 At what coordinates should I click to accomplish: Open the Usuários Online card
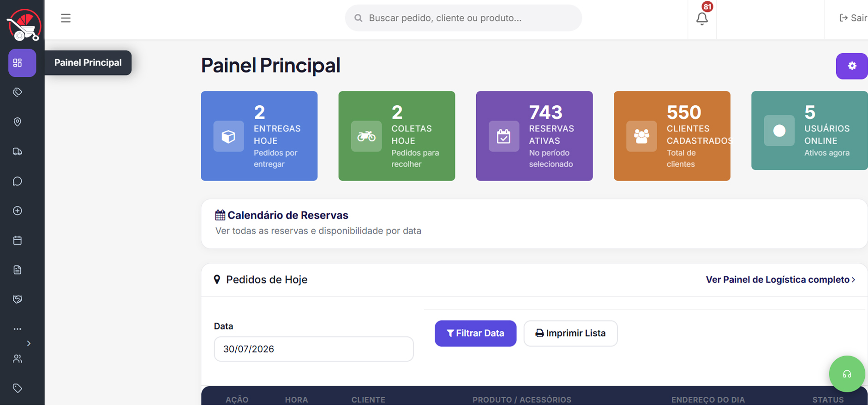point(809,131)
